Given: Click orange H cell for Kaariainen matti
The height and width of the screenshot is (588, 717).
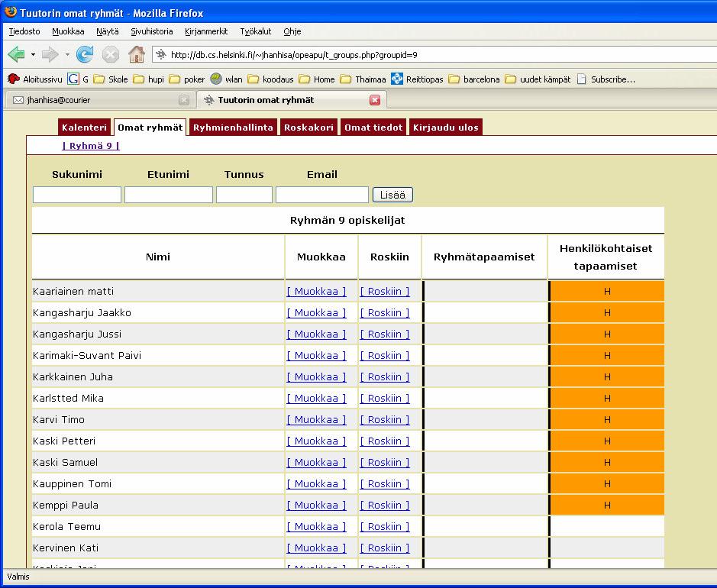Looking at the screenshot, I should pos(607,291).
